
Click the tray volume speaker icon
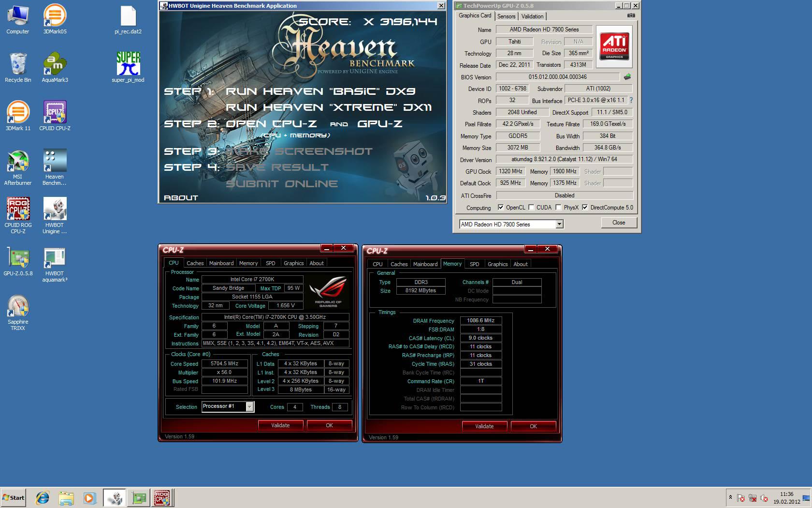(x=764, y=498)
